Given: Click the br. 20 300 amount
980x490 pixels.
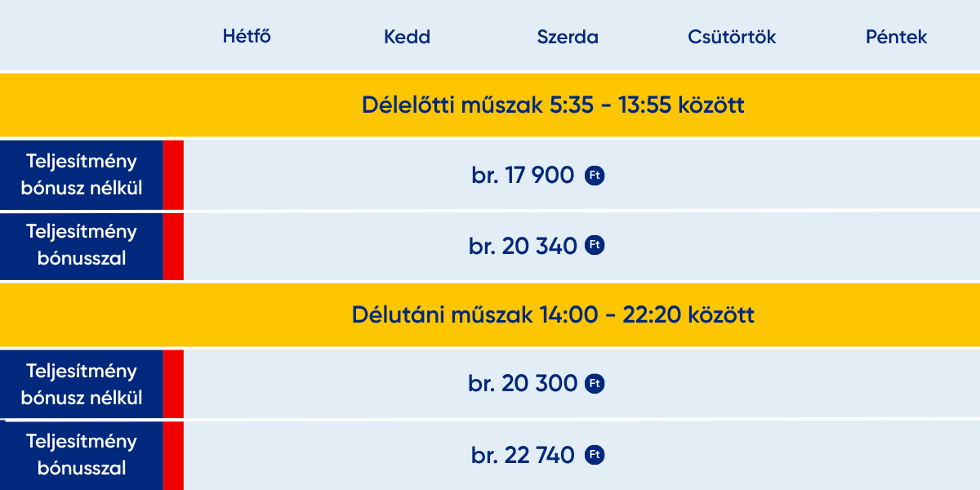Looking at the screenshot, I should point(523,383).
